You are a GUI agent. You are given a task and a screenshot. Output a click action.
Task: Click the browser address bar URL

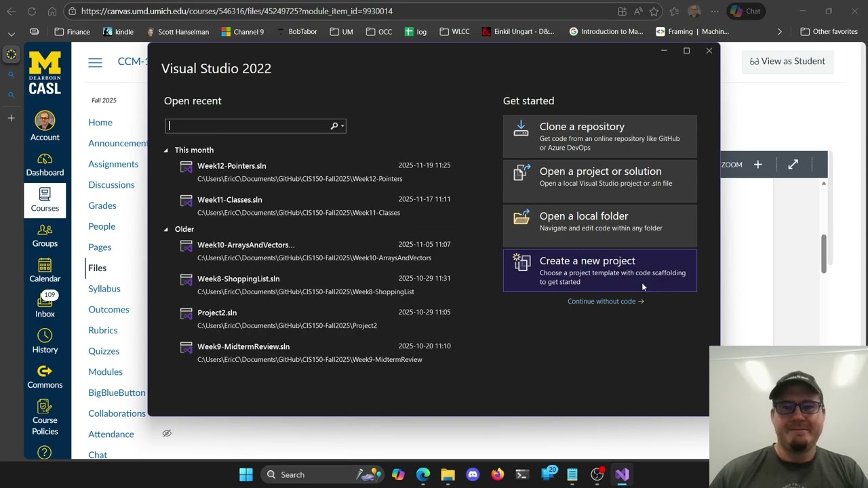tap(237, 12)
